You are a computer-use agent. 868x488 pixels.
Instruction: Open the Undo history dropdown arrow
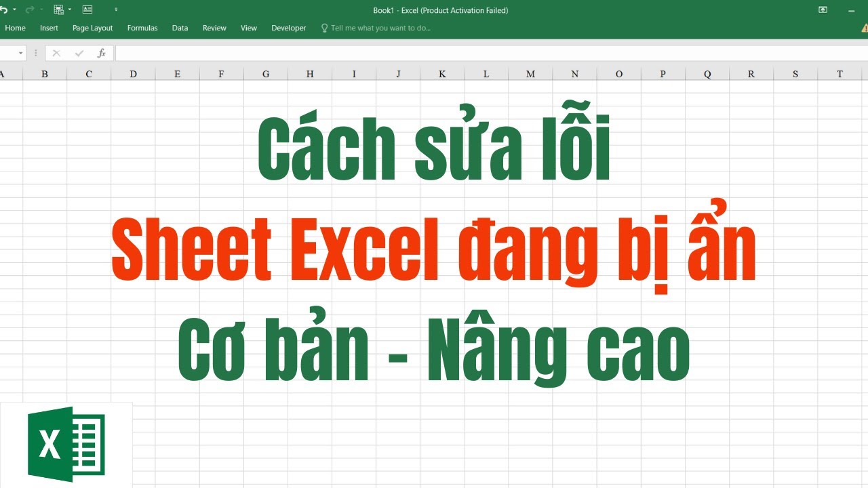click(14, 10)
